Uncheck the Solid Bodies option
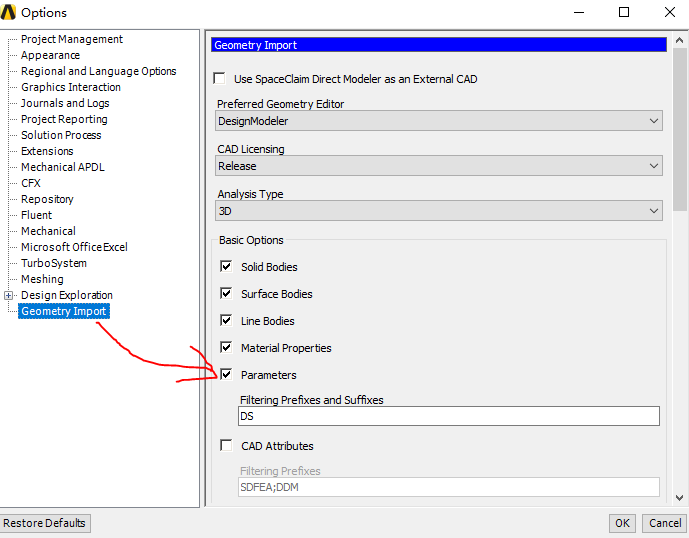The width and height of the screenshot is (689, 538). click(x=226, y=266)
